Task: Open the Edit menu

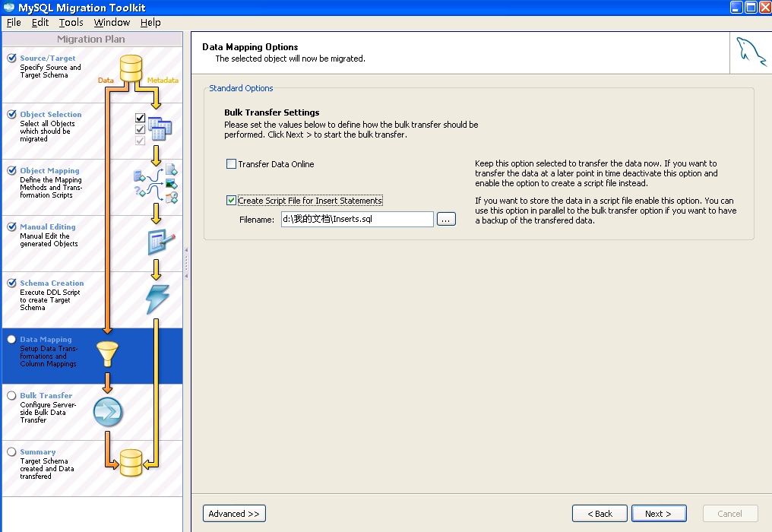Action: coord(40,23)
